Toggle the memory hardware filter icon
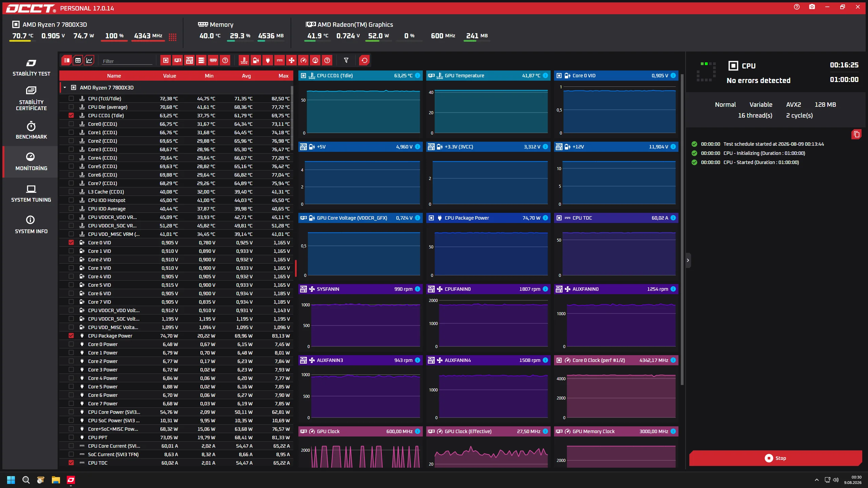Viewport: 868px width, 488px height. (213, 60)
